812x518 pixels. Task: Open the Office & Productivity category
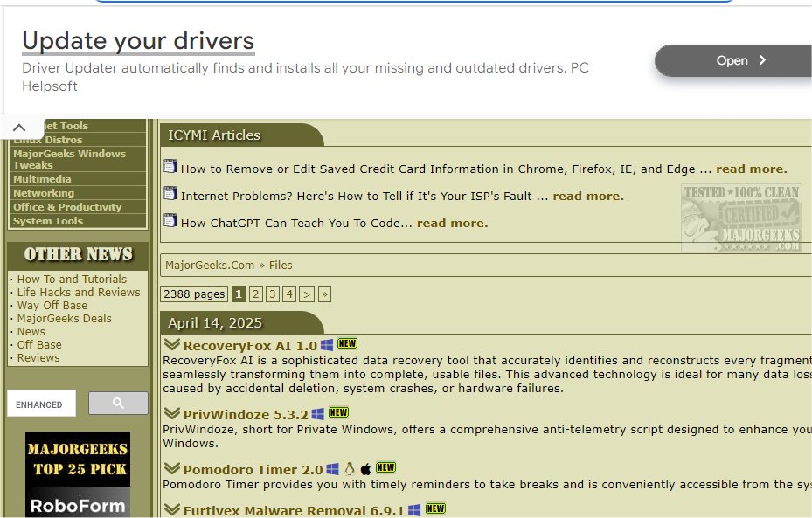click(x=67, y=207)
